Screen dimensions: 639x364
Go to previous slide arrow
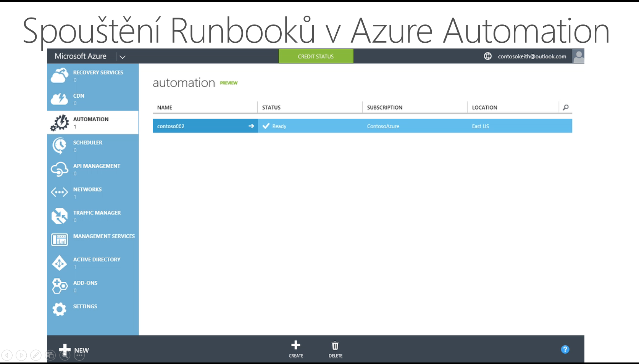(x=7, y=355)
